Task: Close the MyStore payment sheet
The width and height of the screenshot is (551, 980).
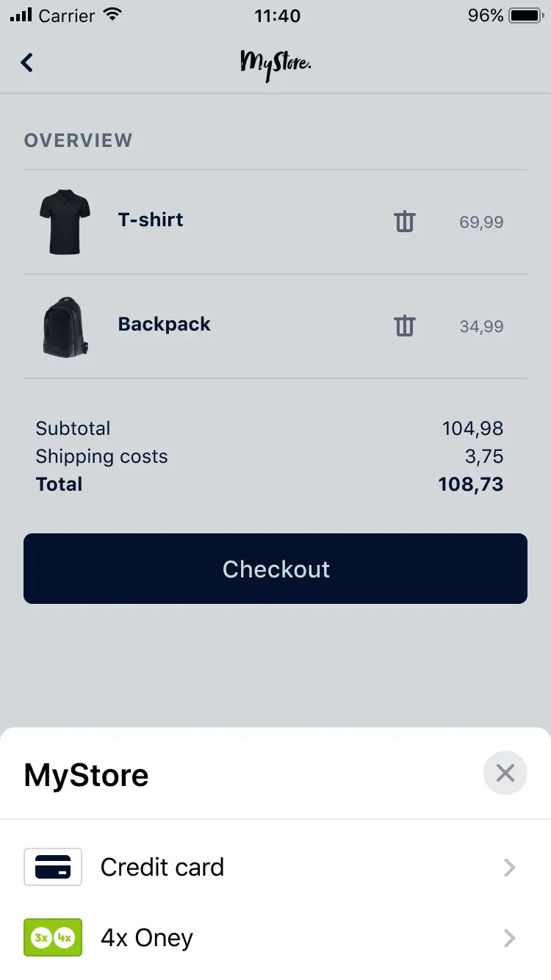Action: pyautogui.click(x=505, y=773)
